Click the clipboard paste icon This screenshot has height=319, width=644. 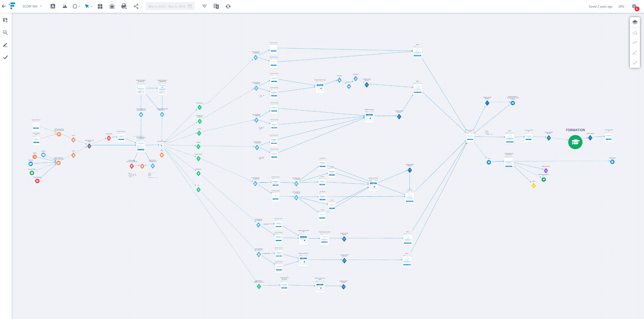(x=112, y=6)
